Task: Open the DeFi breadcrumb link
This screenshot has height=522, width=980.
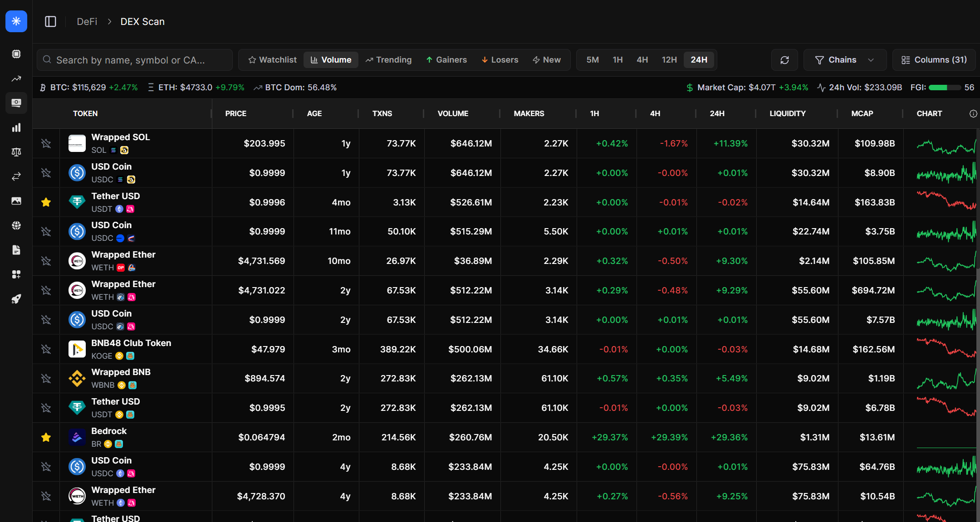Action: [87, 21]
